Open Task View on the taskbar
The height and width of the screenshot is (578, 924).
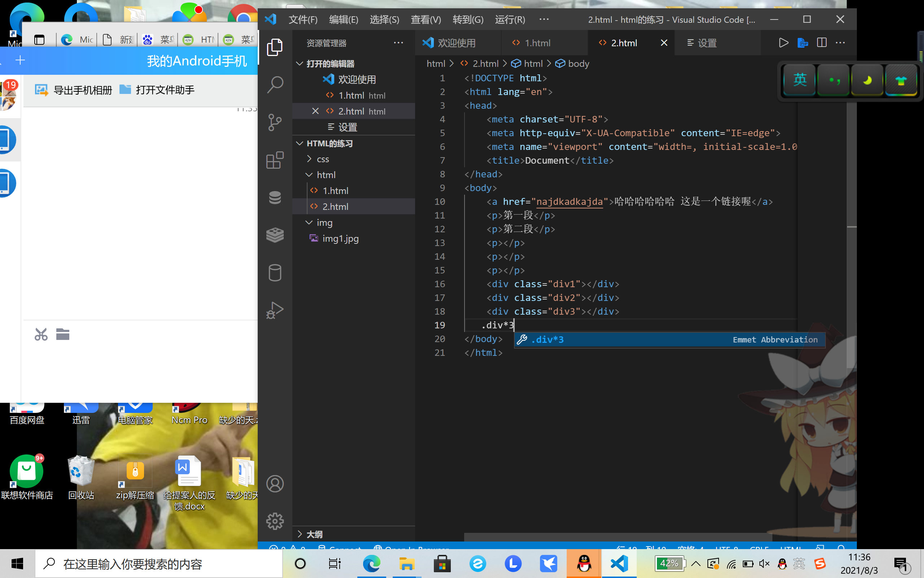[335, 564]
